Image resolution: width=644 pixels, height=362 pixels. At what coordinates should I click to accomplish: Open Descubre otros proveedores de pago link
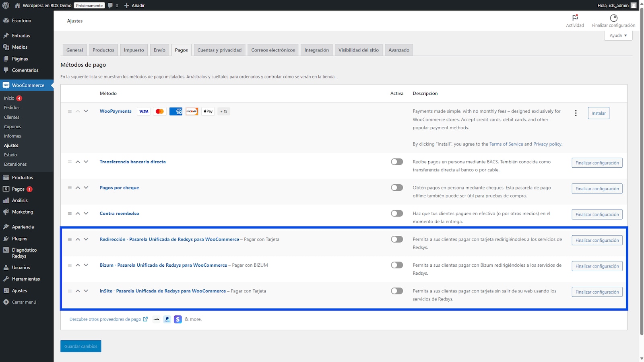click(108, 319)
